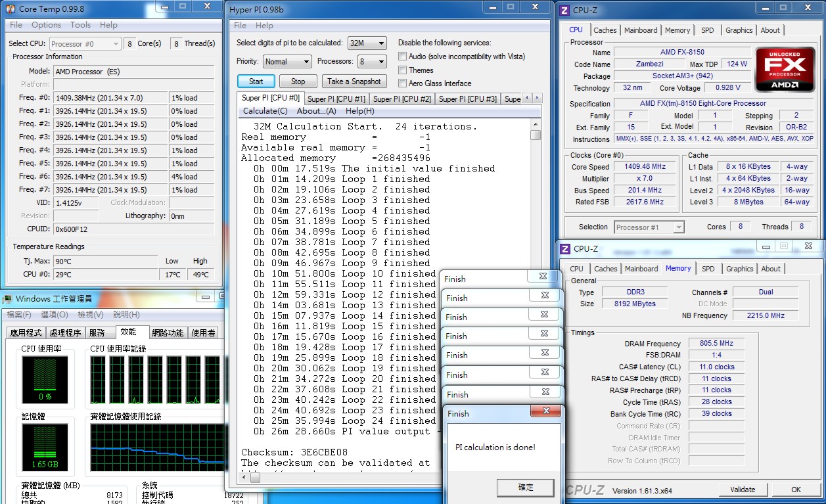The image size is (826, 504).
Task: Open the About tab in top CPU-Z window
Action: pos(770,30)
